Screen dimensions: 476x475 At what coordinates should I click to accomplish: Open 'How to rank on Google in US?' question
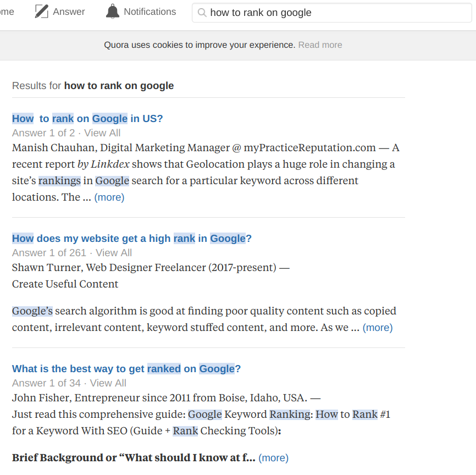pos(87,118)
